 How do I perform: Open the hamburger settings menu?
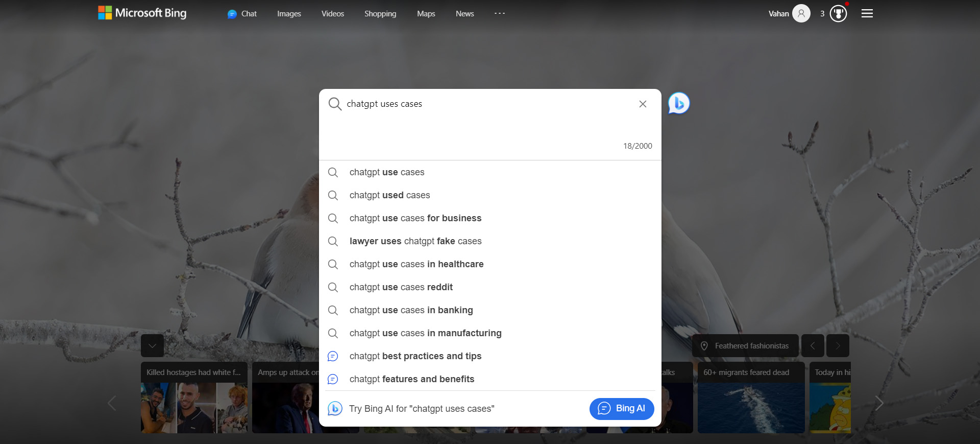click(x=867, y=14)
